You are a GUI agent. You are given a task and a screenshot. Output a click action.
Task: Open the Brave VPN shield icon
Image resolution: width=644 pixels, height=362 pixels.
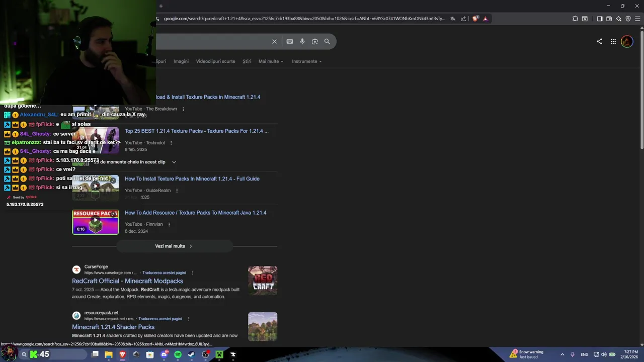(628, 19)
